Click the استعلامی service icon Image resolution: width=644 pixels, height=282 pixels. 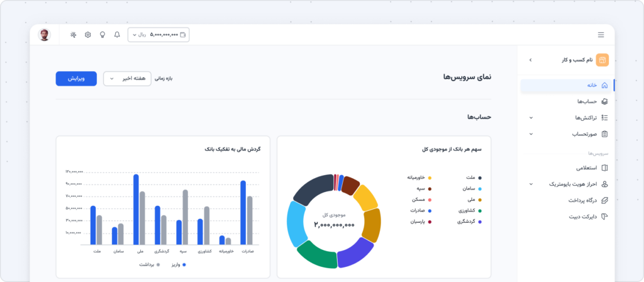604,168
